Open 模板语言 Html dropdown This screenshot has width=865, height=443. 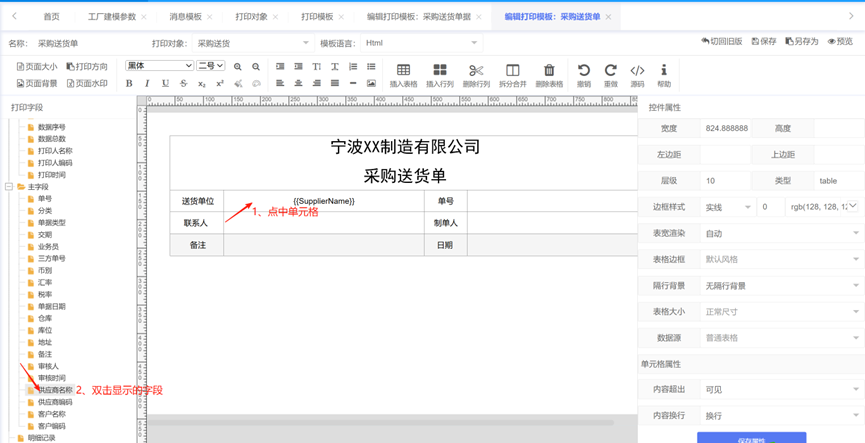[421, 43]
